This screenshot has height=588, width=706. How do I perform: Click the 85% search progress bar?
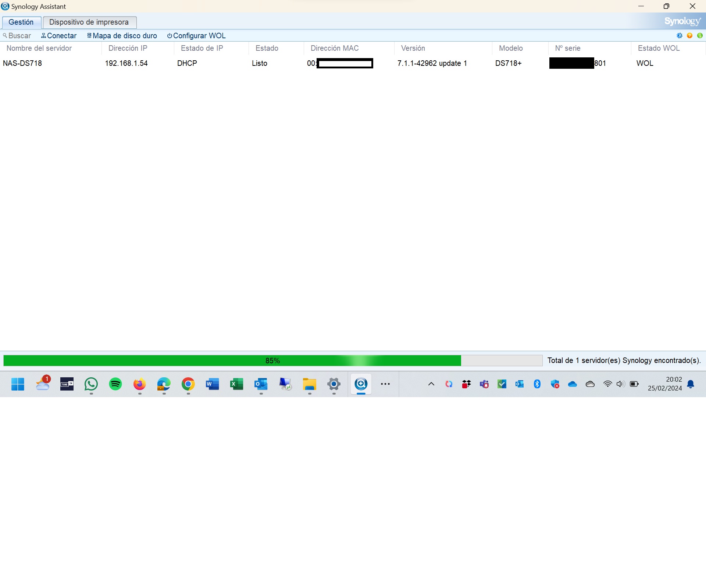273,360
